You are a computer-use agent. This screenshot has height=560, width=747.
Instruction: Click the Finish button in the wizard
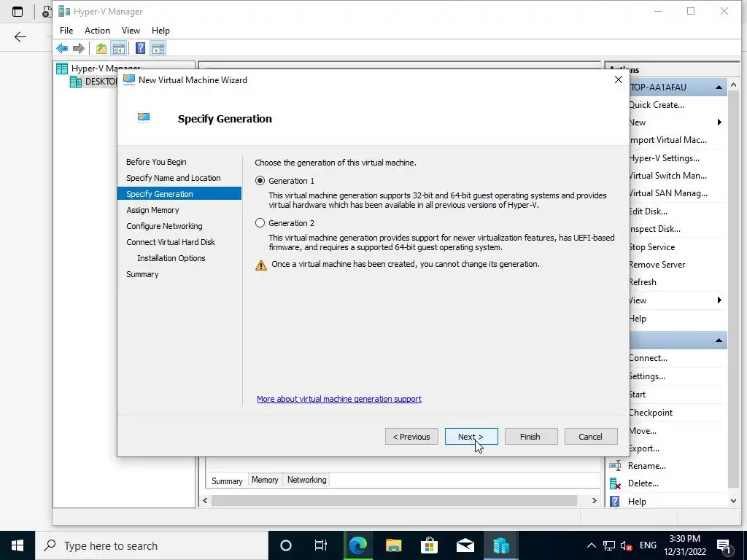531,437
